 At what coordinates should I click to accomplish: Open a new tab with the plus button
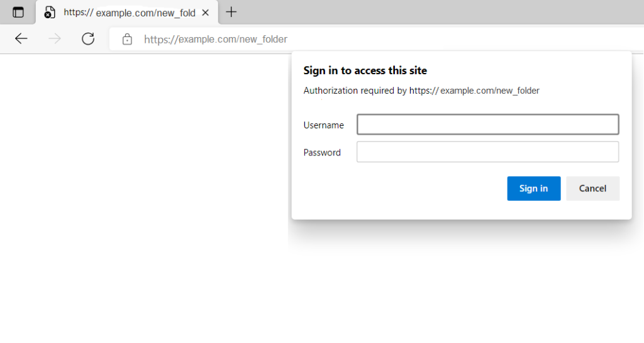pos(231,12)
